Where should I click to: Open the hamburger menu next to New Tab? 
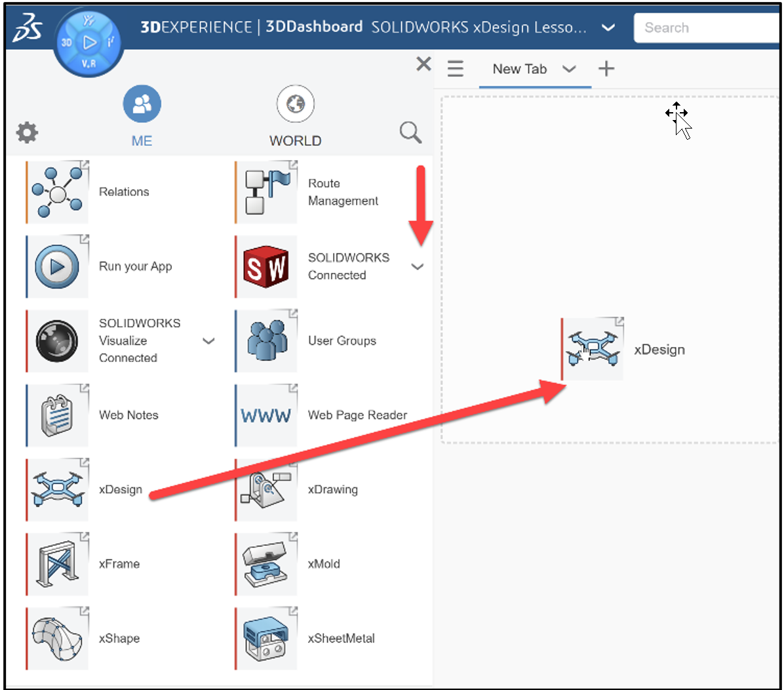pyautogui.click(x=456, y=68)
